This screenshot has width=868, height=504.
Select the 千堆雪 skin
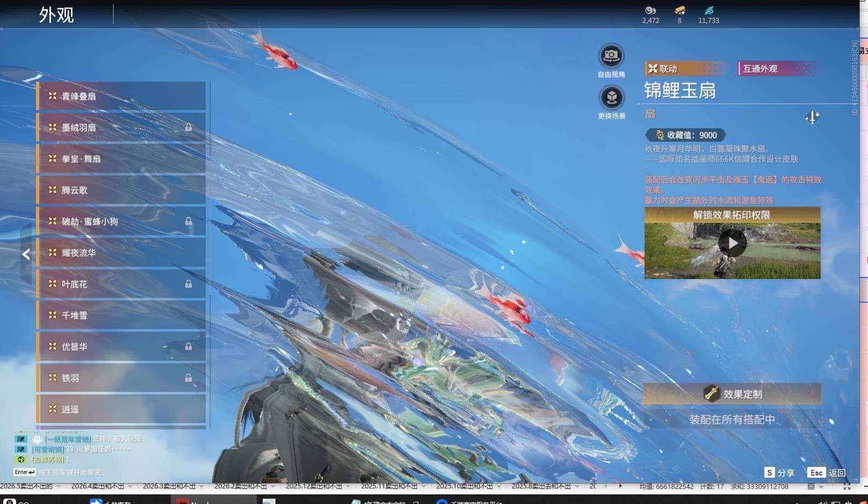(x=121, y=315)
